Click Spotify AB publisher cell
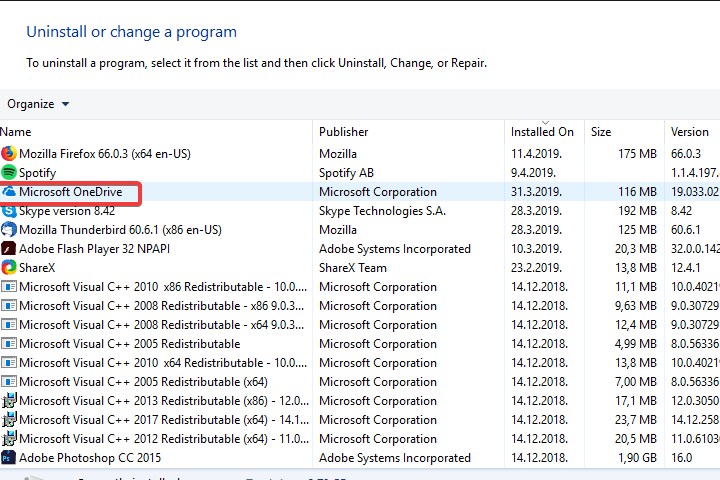This screenshot has width=720, height=480. [346, 173]
